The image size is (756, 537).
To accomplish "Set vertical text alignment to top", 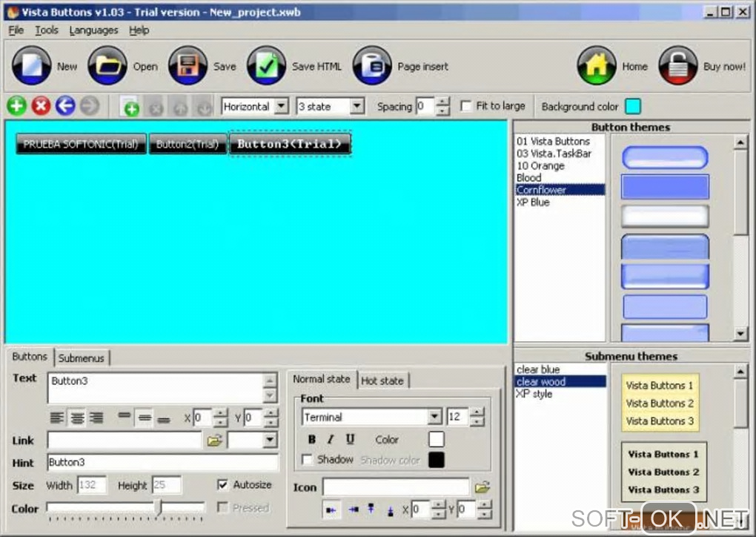I will [x=125, y=416].
